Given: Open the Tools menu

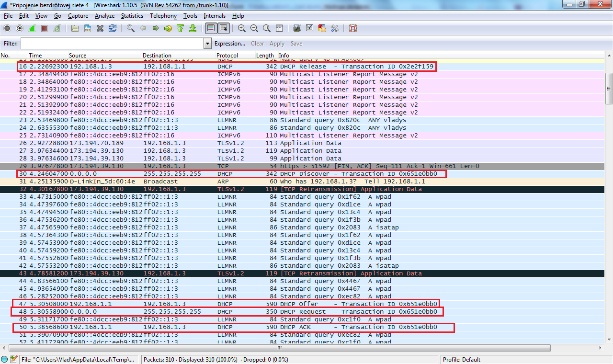Looking at the screenshot, I should (190, 16).
